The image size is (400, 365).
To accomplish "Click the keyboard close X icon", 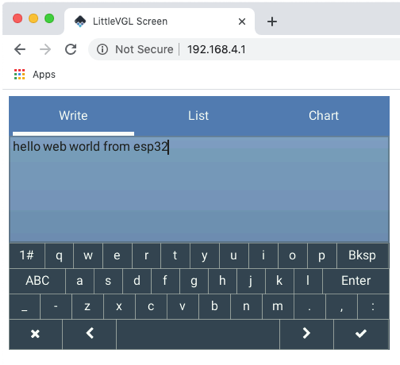I will (x=35, y=334).
